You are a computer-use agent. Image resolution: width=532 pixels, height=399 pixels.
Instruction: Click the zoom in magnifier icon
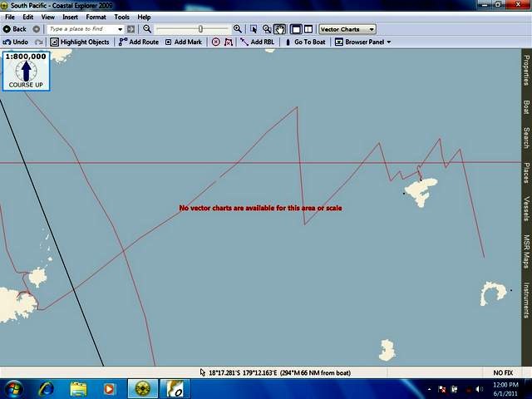click(x=238, y=29)
